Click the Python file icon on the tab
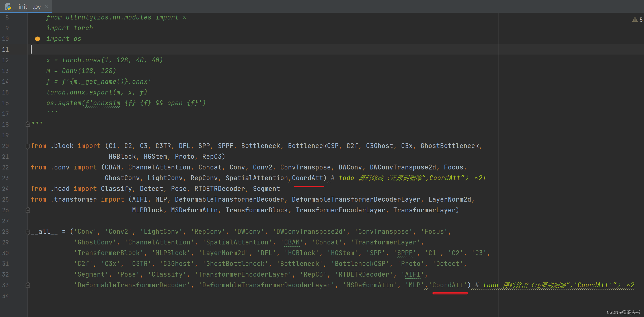644x317 pixels. point(8,7)
